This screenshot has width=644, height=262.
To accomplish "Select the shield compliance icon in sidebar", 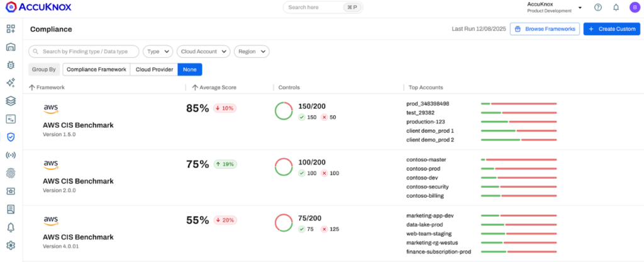I will 11,137.
